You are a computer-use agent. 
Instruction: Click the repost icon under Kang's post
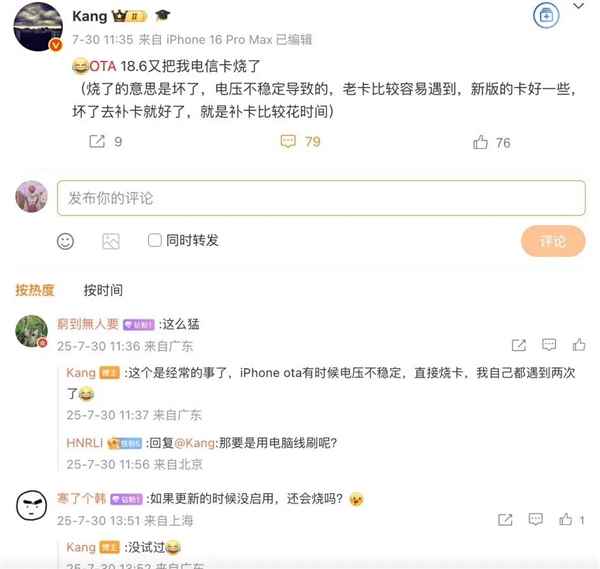click(x=97, y=141)
